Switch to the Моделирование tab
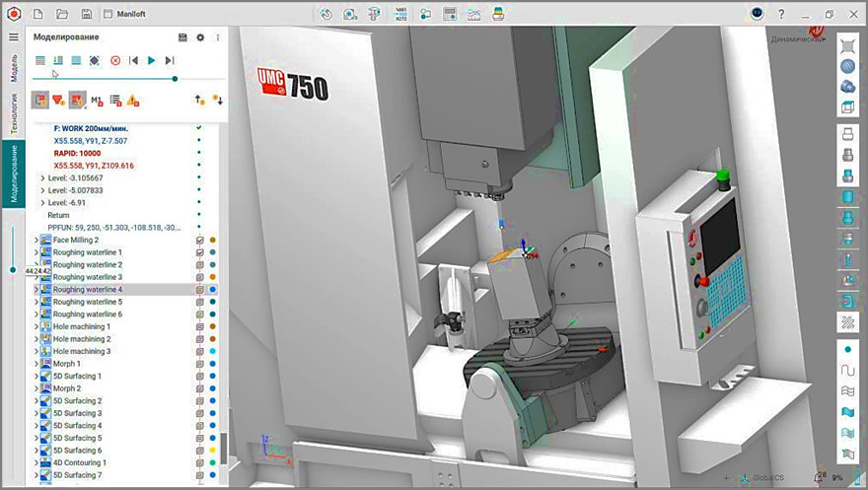The width and height of the screenshot is (868, 490). click(x=14, y=174)
